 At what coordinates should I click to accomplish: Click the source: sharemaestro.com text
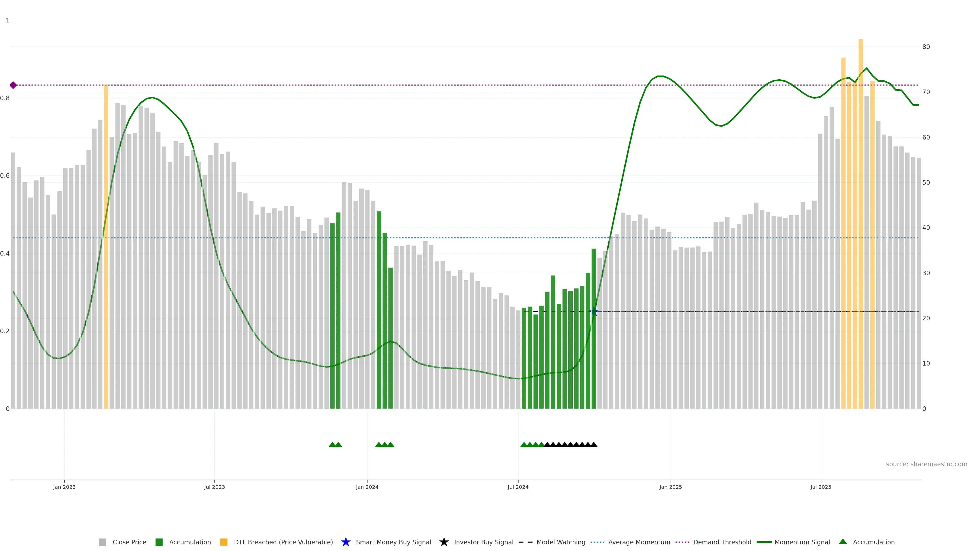tap(926, 464)
